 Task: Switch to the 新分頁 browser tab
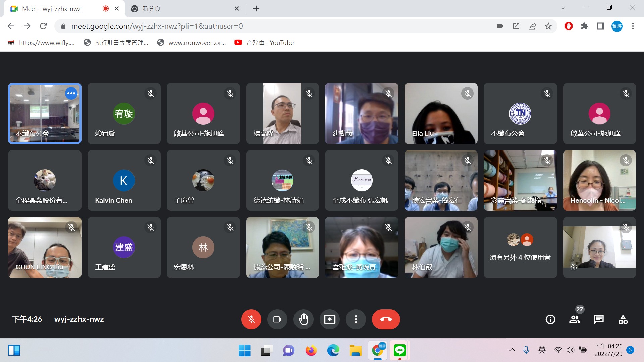coord(181,9)
